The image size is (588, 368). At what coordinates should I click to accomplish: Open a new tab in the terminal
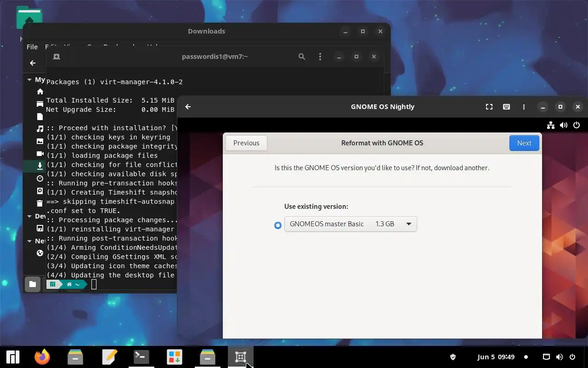pyautogui.click(x=57, y=57)
